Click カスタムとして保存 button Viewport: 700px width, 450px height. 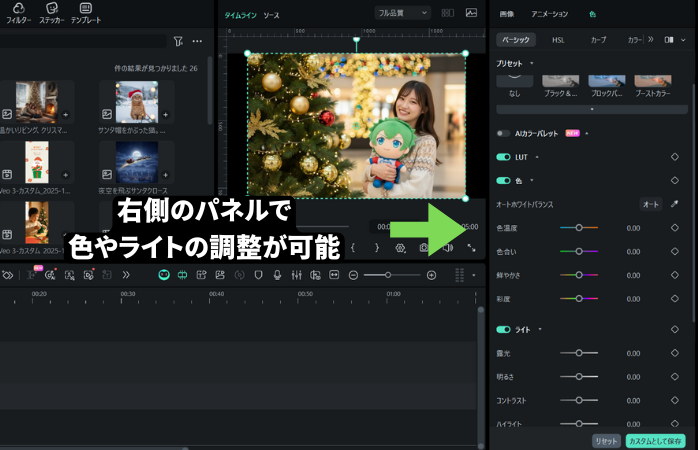(x=655, y=441)
